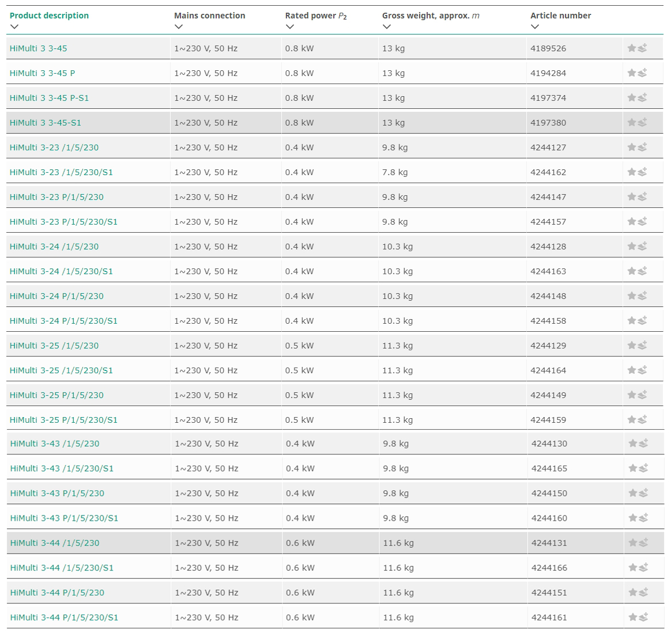Add article 4244166 to comparison list
Viewport: 671px width, 644px height.
pos(643,567)
